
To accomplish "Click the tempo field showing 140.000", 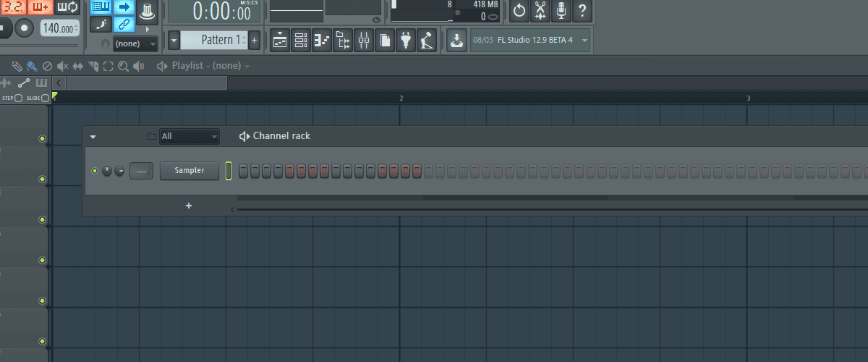I will point(60,28).
